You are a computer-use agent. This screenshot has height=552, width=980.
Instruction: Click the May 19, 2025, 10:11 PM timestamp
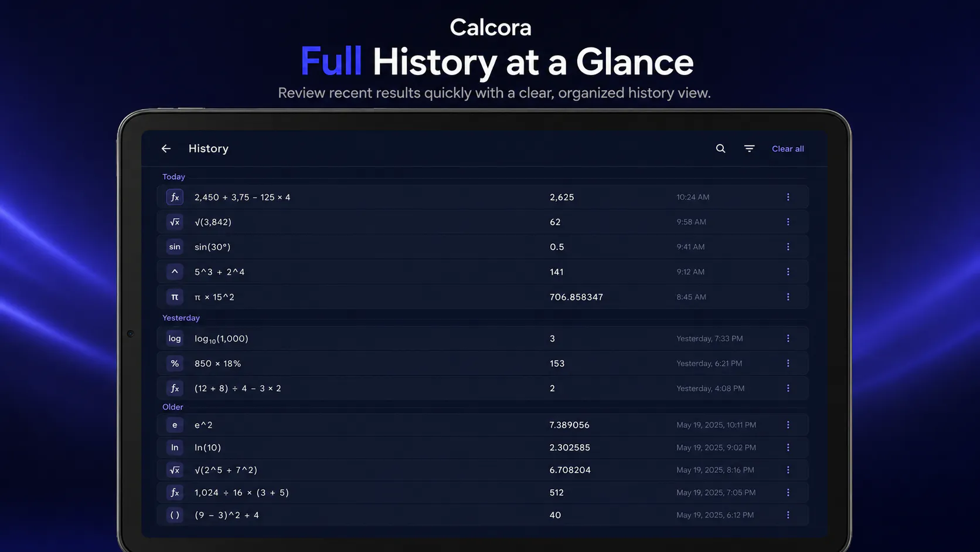point(716,425)
